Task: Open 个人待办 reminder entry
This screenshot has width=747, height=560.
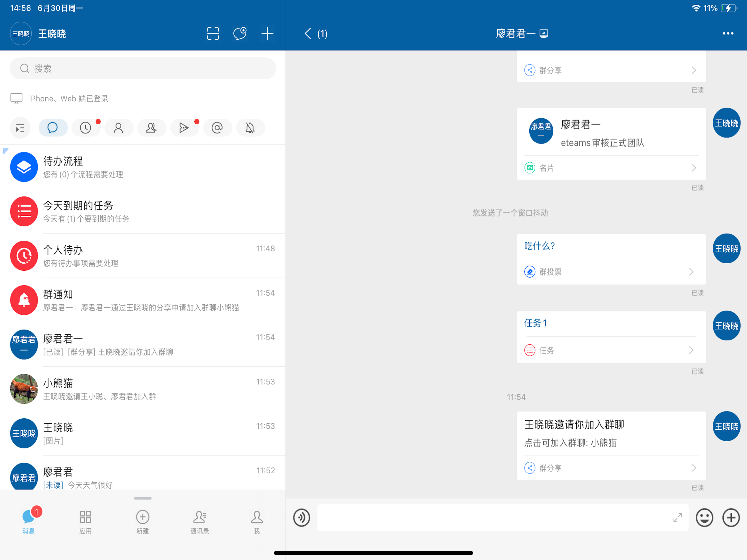Action: 142,256
